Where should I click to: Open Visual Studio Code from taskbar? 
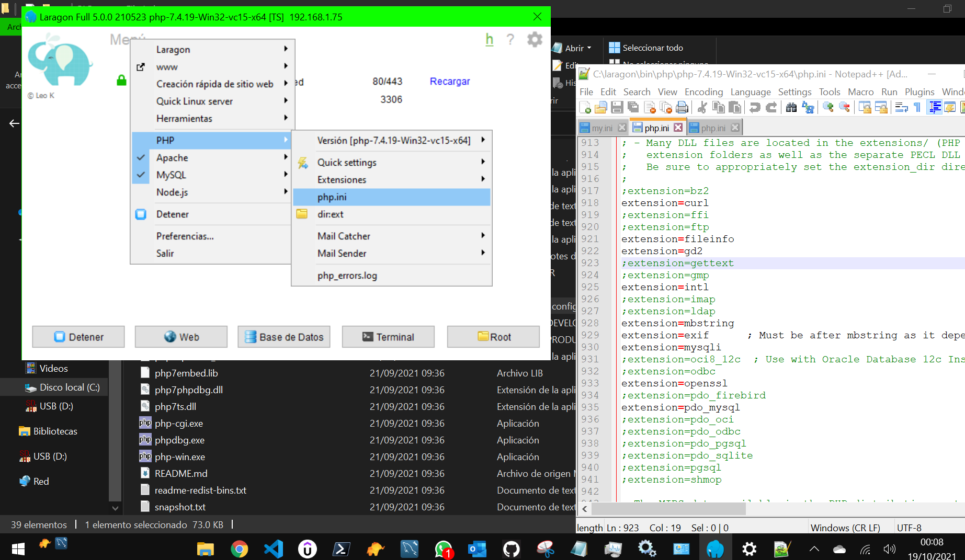pos(274,549)
